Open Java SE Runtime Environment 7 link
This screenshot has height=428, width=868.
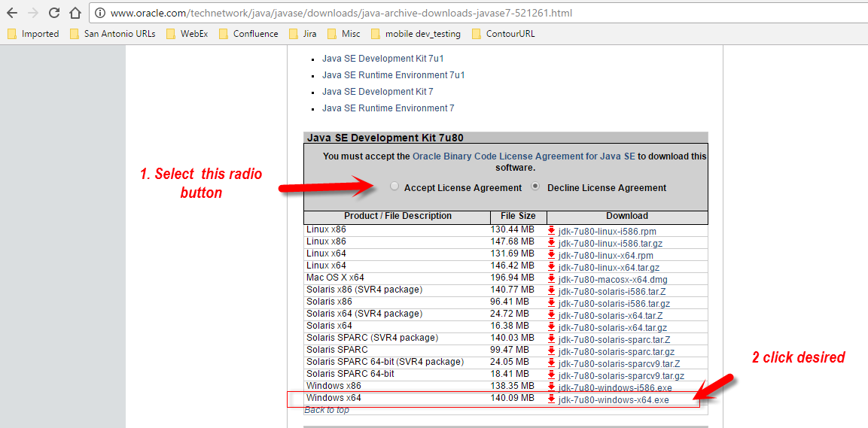pos(388,108)
